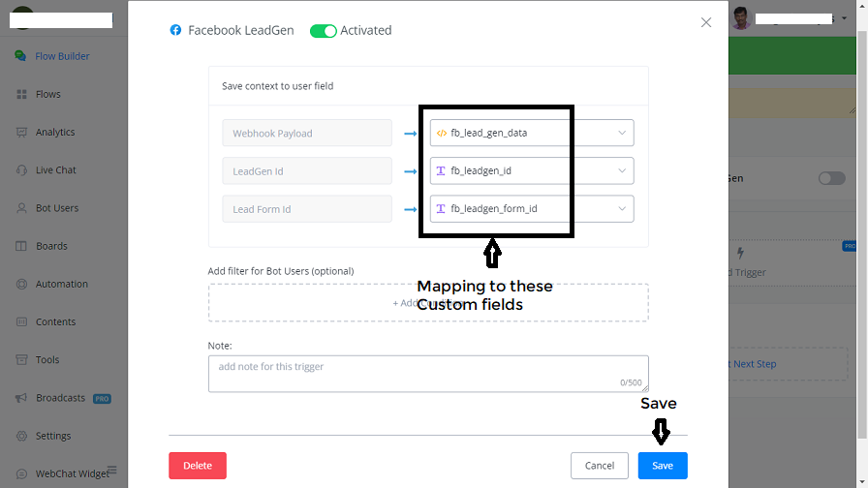Image resolution: width=868 pixels, height=488 pixels.
Task: Open Settings gear icon in sidebar
Action: pyautogui.click(x=21, y=436)
